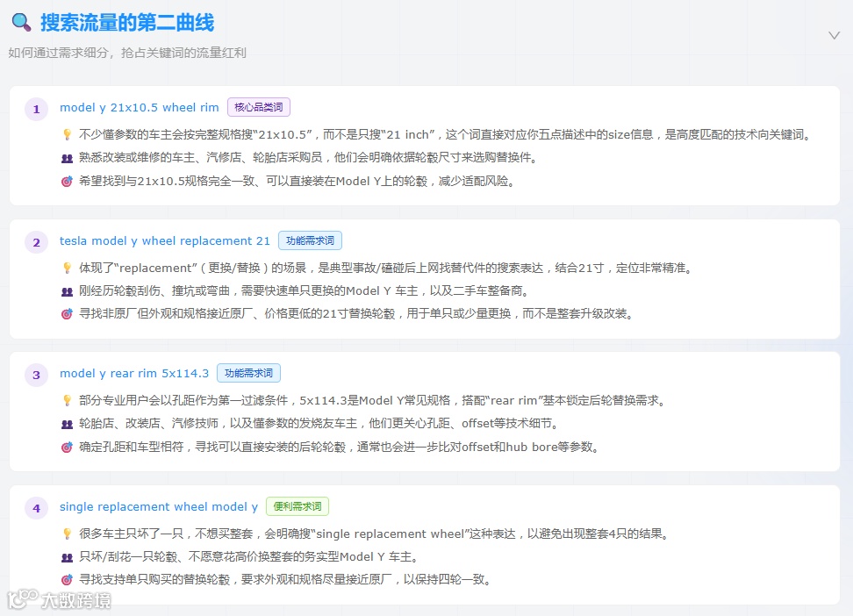Screen dimensions: 853x616
Task: Click the line starting 轮胎店、改装店、汽修技师
Action: (319, 423)
